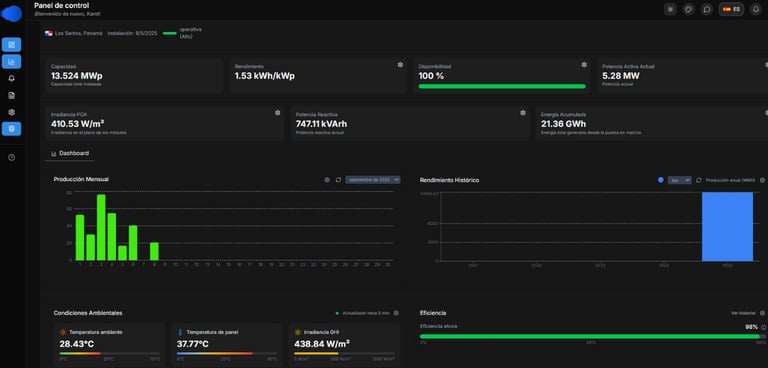Toggle the theme icon in the header
Screen dimensions: 768x368
[x=670, y=9]
